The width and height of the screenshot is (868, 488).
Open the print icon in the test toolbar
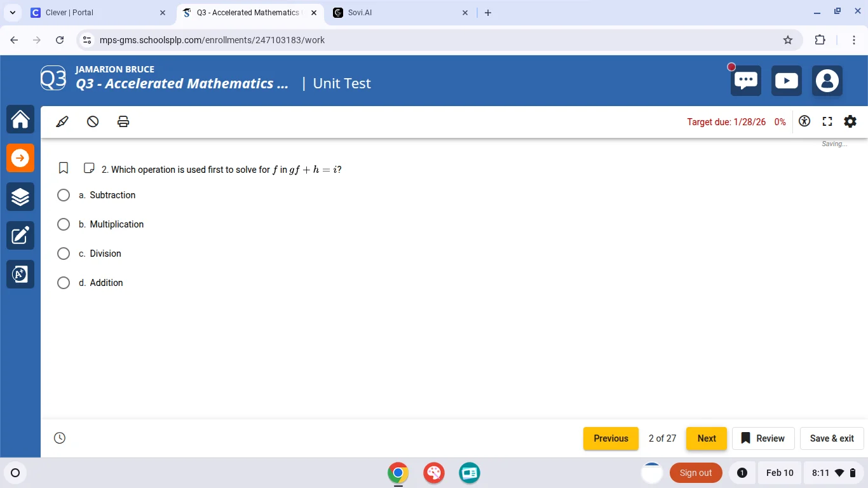[x=123, y=121]
